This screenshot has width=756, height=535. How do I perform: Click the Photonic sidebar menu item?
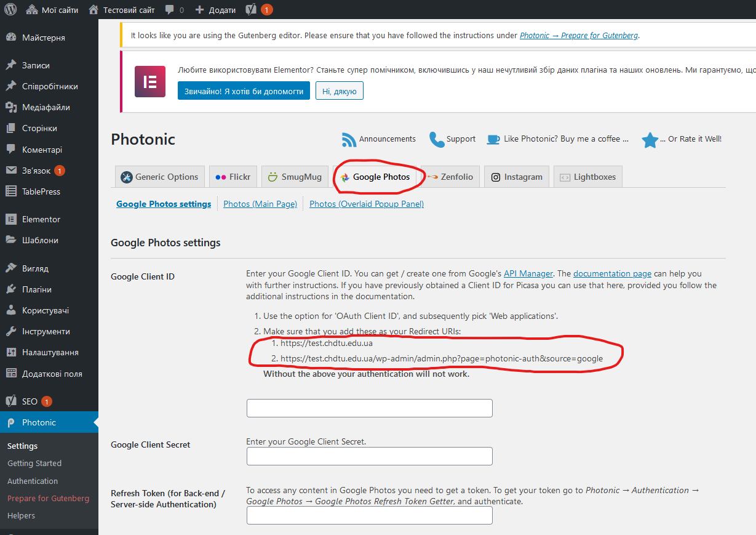[x=49, y=422]
